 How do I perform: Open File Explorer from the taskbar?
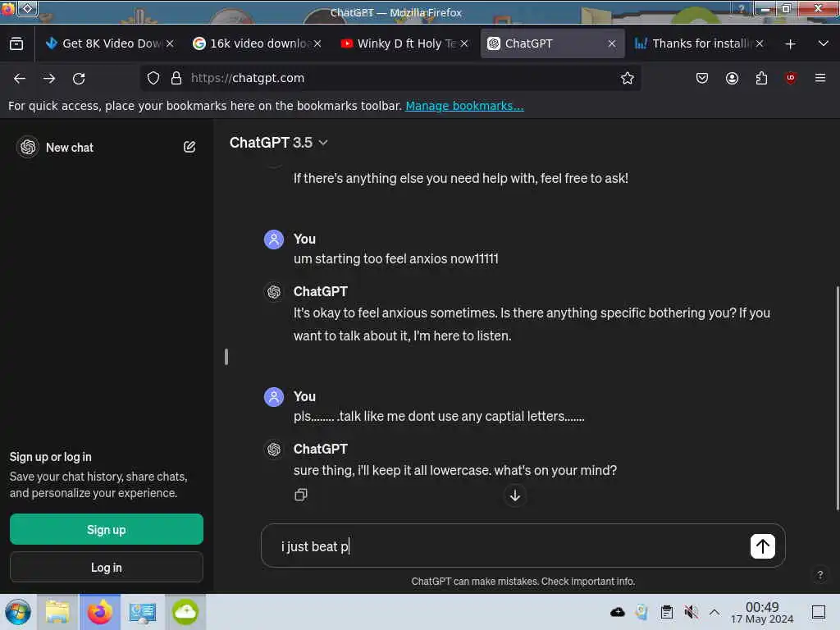click(57, 612)
